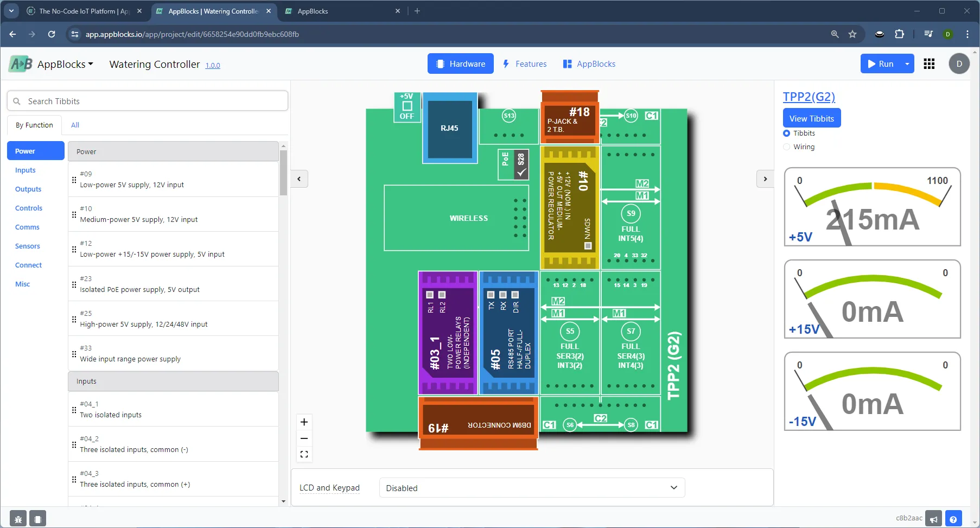This screenshot has width=980, height=528.
Task: Click the +15V current gauge
Action: tap(873, 299)
